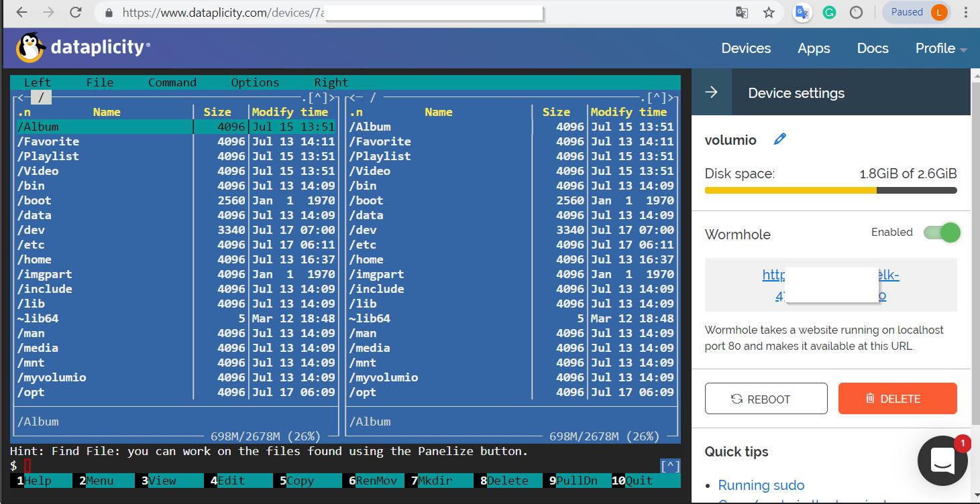
Task: Disable the Wormhole toggle
Action: 942,233
